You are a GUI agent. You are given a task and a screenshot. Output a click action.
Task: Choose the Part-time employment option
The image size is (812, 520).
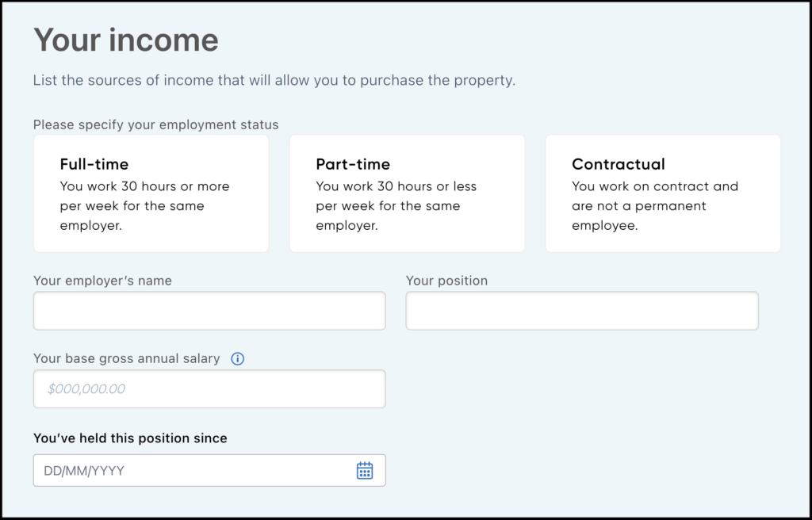407,193
